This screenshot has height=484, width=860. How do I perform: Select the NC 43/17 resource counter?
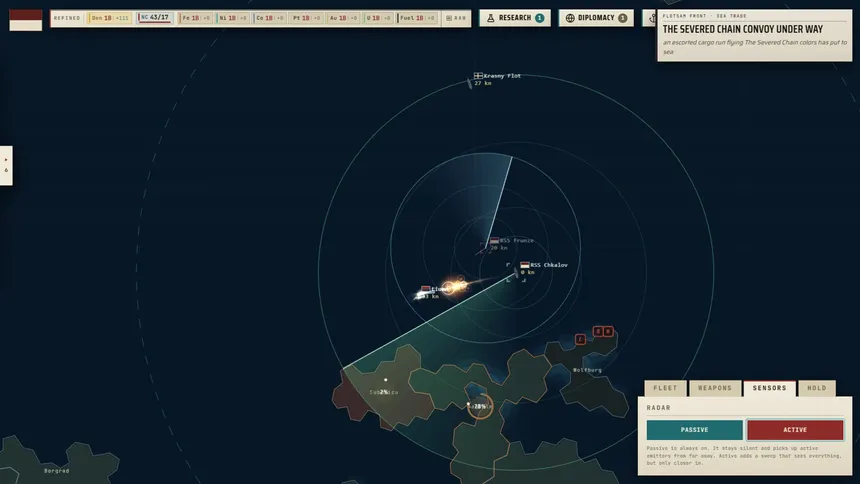pyautogui.click(x=155, y=18)
